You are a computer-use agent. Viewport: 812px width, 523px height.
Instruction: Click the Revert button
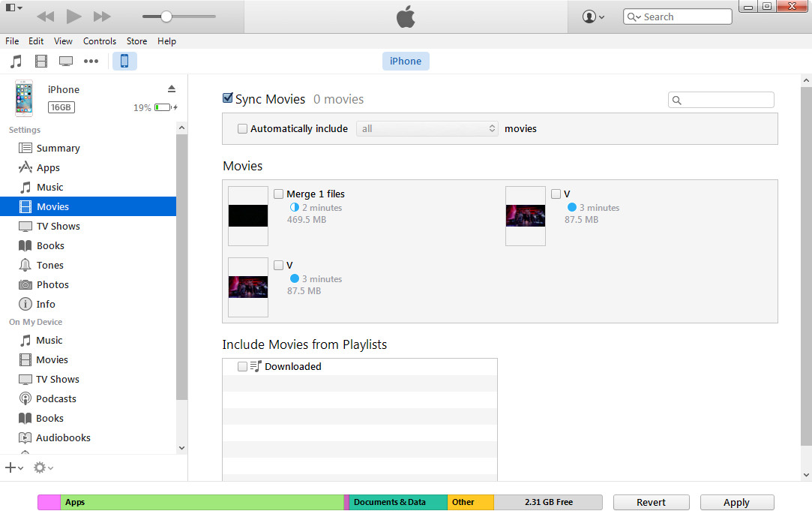(651, 502)
